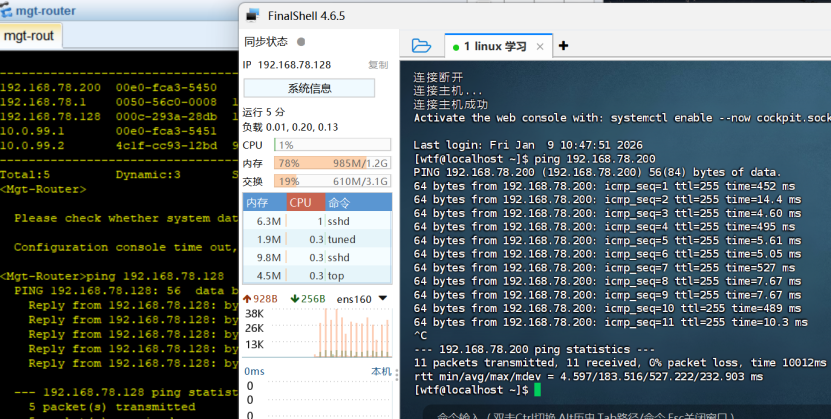Click the '运行 5 分' uptime text

click(263, 112)
